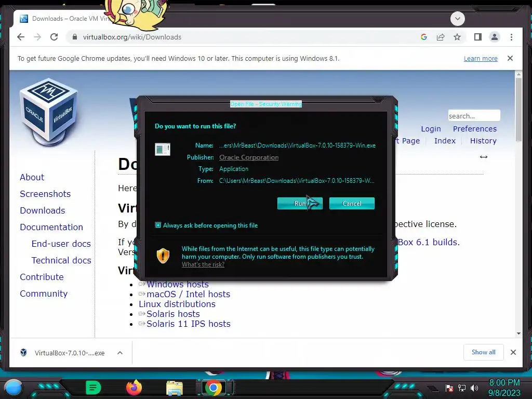Click the page vertical scrollbar thumb
The width and height of the screenshot is (532, 399).
coord(518,110)
